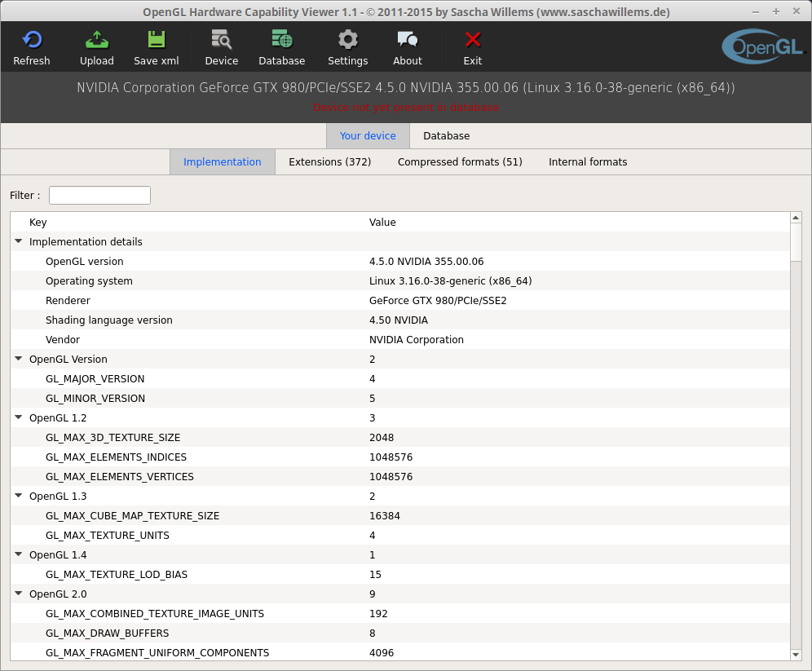Click the Key column header
Screen dimensions: 812x671
coord(38,222)
